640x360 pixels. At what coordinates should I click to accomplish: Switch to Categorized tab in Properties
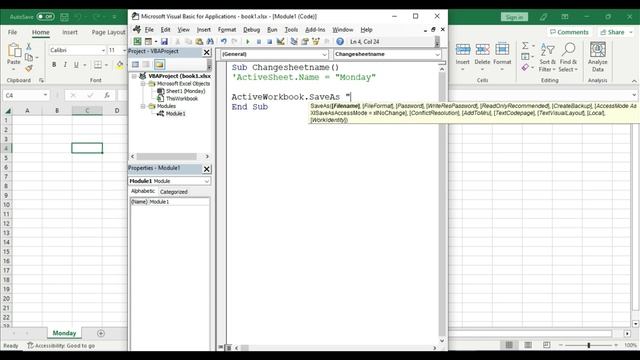(x=174, y=192)
